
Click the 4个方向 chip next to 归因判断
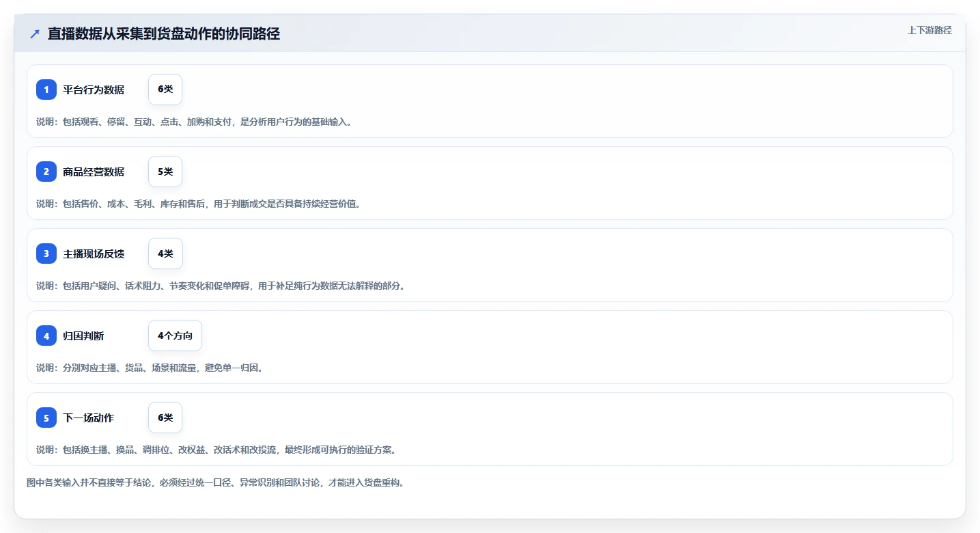coord(175,336)
